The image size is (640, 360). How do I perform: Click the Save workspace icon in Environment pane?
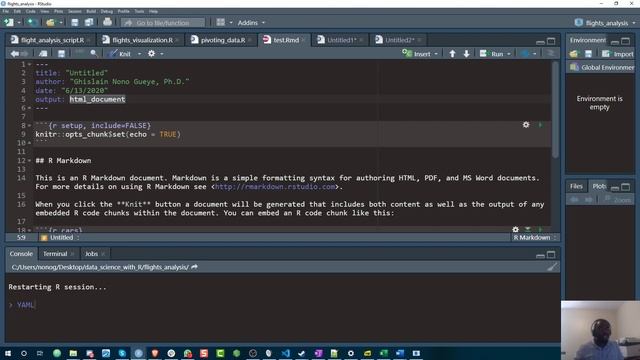[588, 54]
